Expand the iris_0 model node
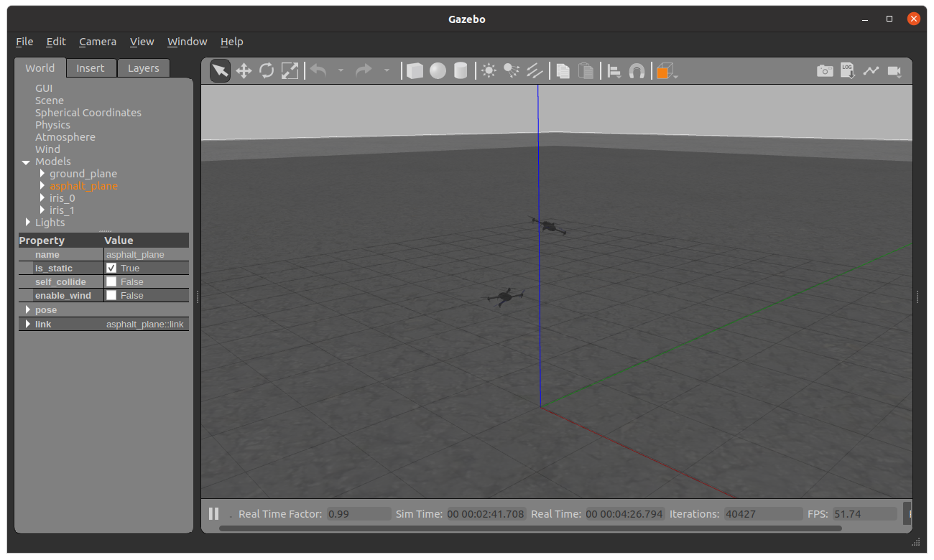This screenshot has width=934, height=560. tap(42, 198)
